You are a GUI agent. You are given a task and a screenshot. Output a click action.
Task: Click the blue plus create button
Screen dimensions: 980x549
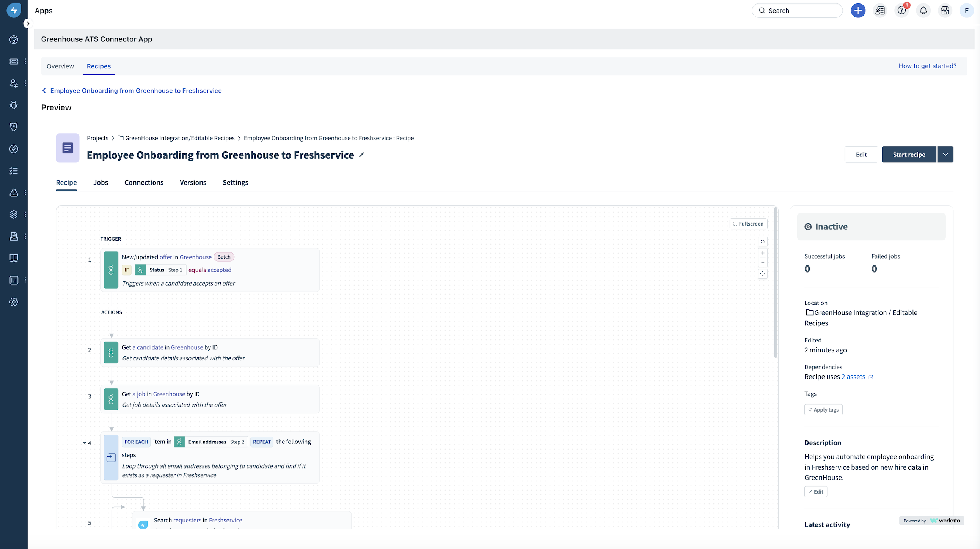pyautogui.click(x=858, y=11)
